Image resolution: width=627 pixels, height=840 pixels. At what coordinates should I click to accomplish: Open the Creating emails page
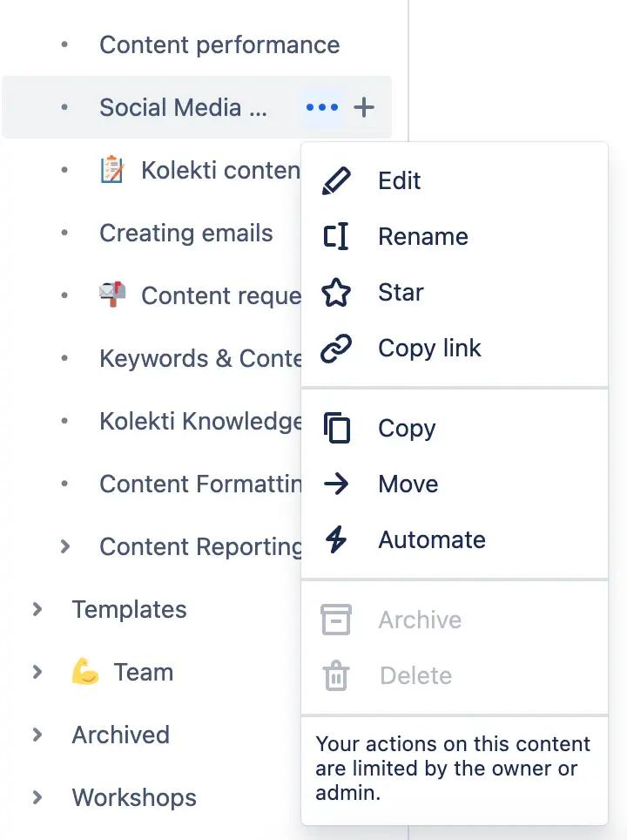[x=185, y=233]
